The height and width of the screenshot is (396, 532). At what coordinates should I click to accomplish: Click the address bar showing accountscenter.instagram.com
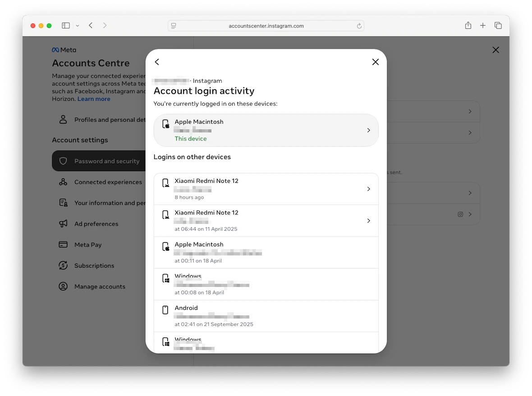coord(266,26)
